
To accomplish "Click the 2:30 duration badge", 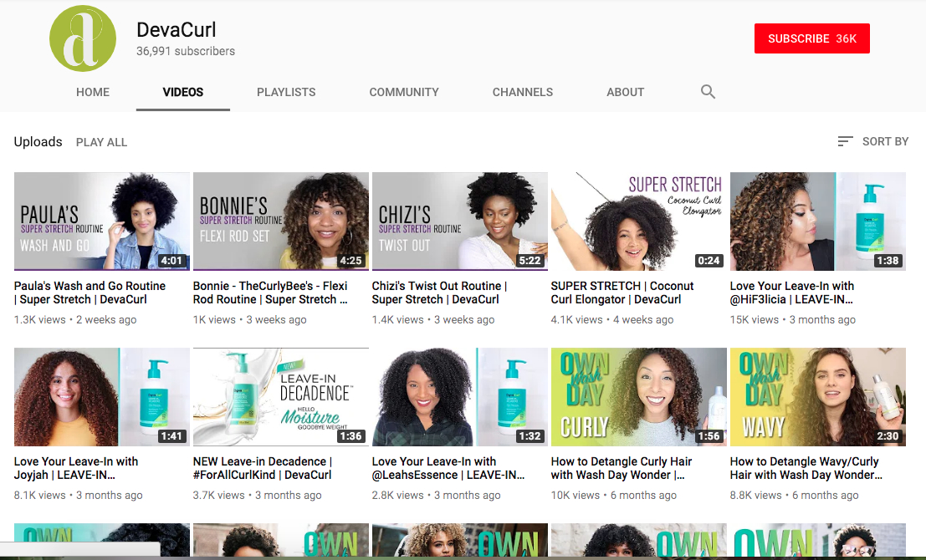I will pyautogui.click(x=888, y=436).
